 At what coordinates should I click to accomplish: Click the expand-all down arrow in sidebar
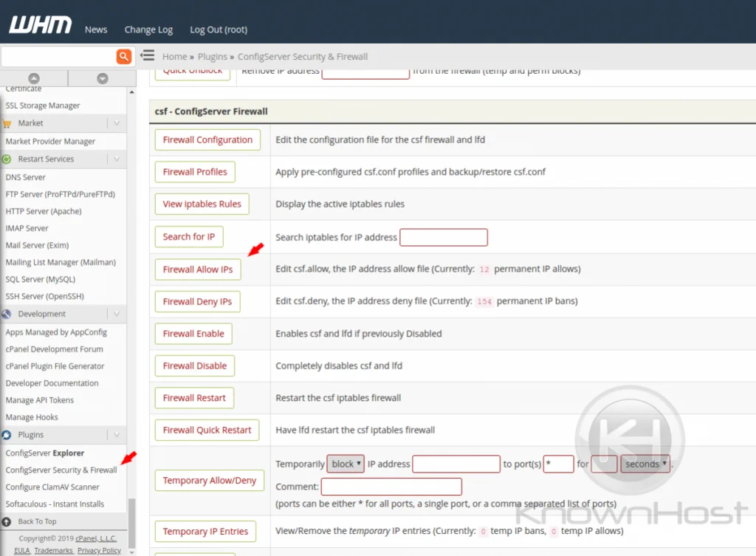click(x=102, y=78)
